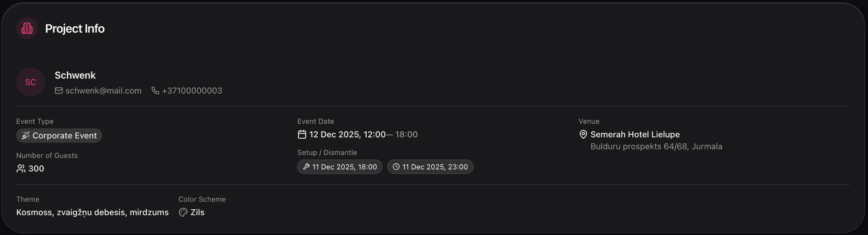
Task: Click the people icon beside 300 guests
Action: pyautogui.click(x=21, y=169)
